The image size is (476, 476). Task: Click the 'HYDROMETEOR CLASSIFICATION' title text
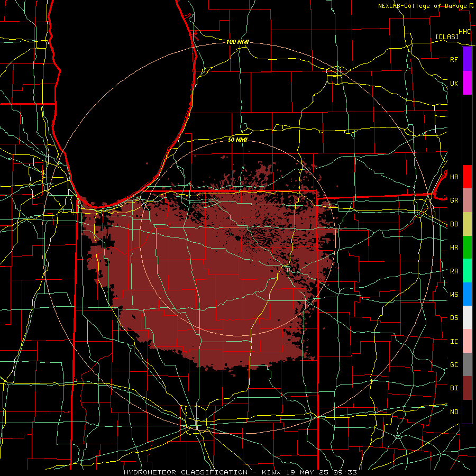pos(186,472)
